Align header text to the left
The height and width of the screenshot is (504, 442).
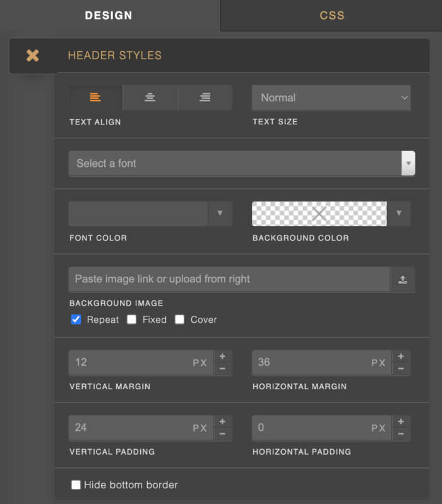point(95,98)
